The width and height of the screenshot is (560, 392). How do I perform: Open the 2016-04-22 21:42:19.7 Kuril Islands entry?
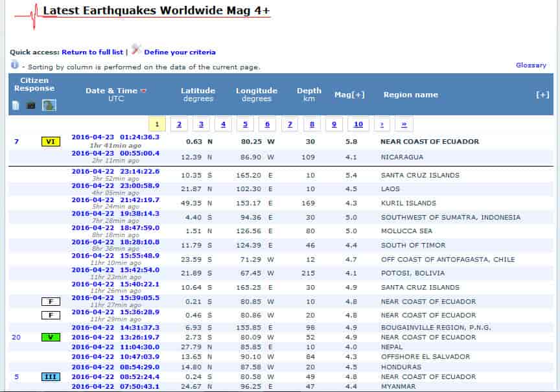point(115,200)
